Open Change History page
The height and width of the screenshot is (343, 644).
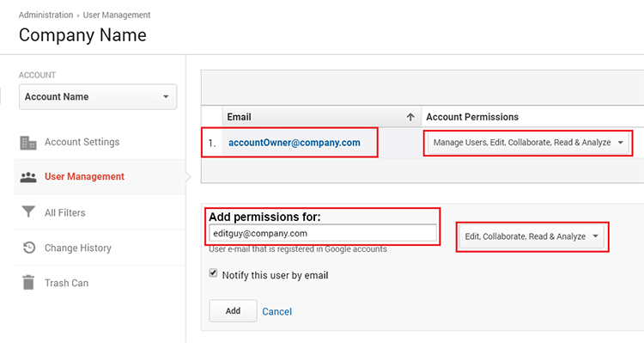(x=78, y=248)
